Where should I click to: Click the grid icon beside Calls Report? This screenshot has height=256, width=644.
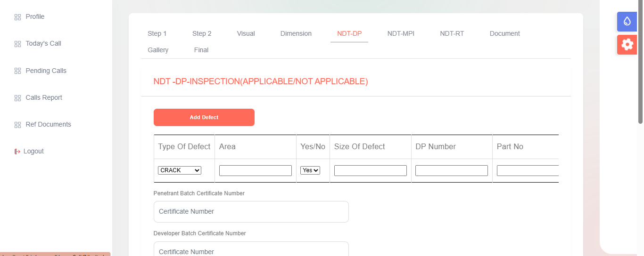18,98
